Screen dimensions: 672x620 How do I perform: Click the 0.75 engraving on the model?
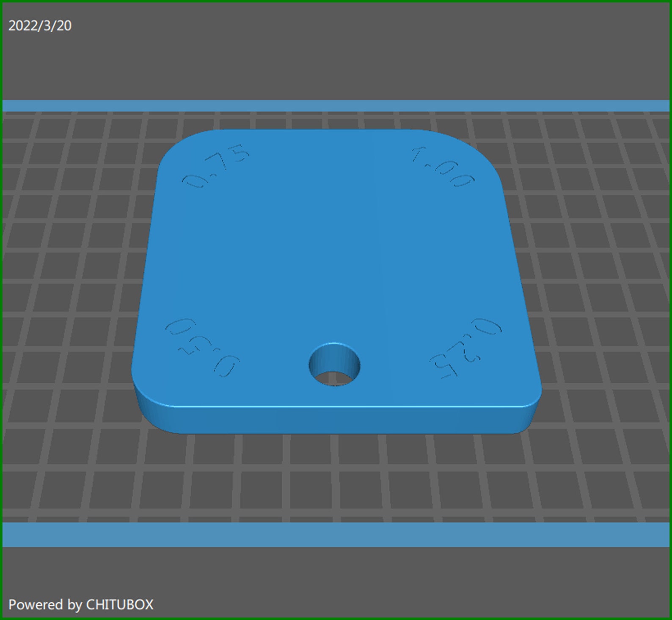[216, 166]
